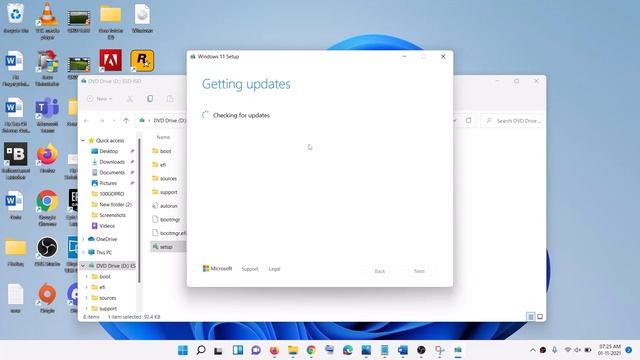The width and height of the screenshot is (640, 360).
Task: Open the clock and date in the taskbar
Action: (x=609, y=350)
